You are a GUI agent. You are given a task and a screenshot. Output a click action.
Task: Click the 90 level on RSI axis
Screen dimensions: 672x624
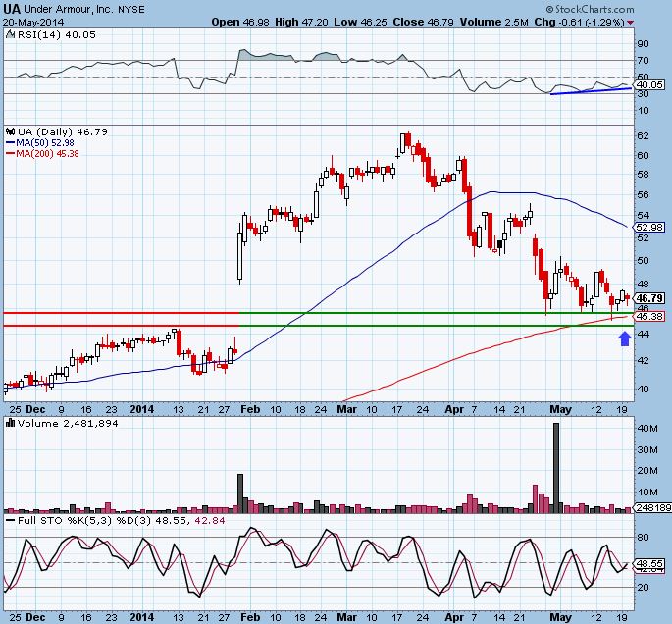click(x=643, y=44)
